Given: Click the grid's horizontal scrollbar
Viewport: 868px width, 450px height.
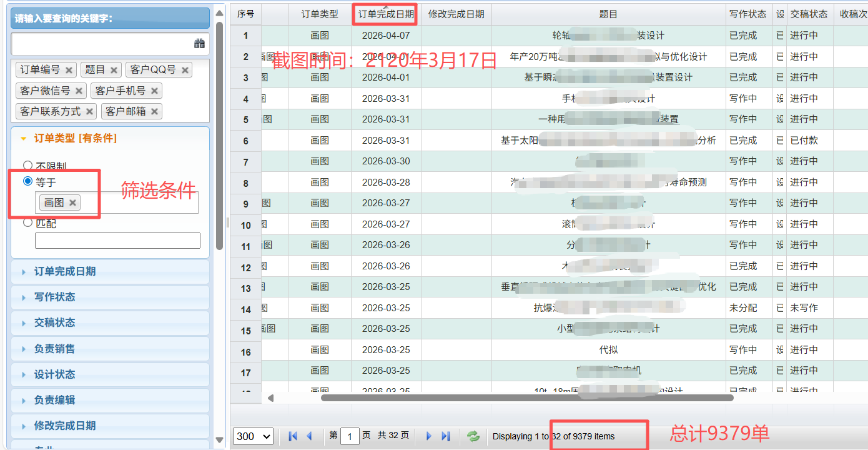Looking at the screenshot, I should pyautogui.click(x=526, y=397).
